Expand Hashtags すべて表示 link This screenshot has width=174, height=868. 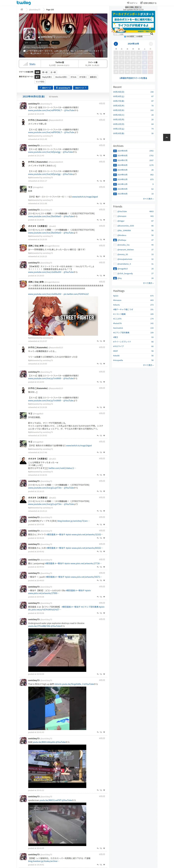click(x=148, y=365)
